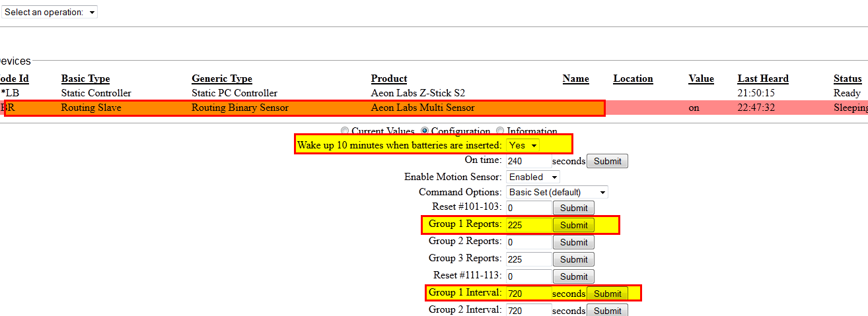The width and height of the screenshot is (868, 316).
Task: Open the Command Options dropdown
Action: pyautogui.click(x=558, y=193)
